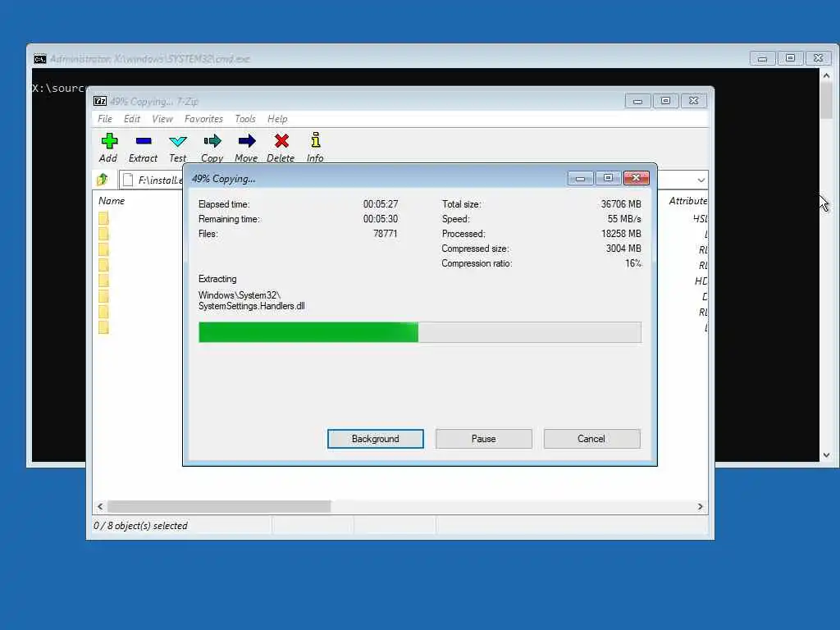Screen dimensions: 840x630
Task: Click the Elapsed time value 00:05:27
Action: pos(381,204)
